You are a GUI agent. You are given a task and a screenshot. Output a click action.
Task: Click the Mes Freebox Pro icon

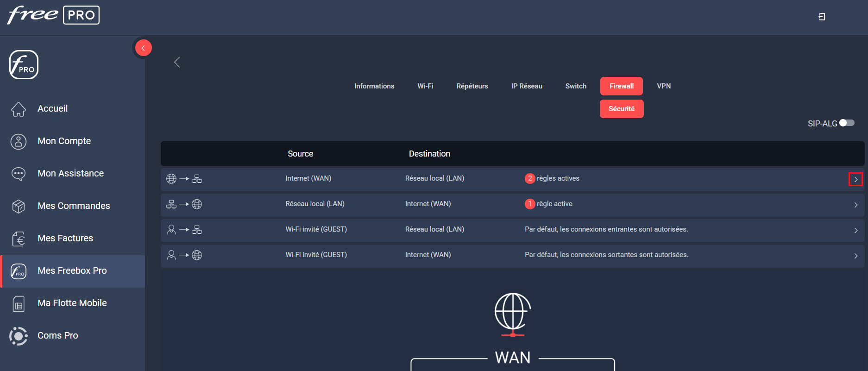[19, 271]
